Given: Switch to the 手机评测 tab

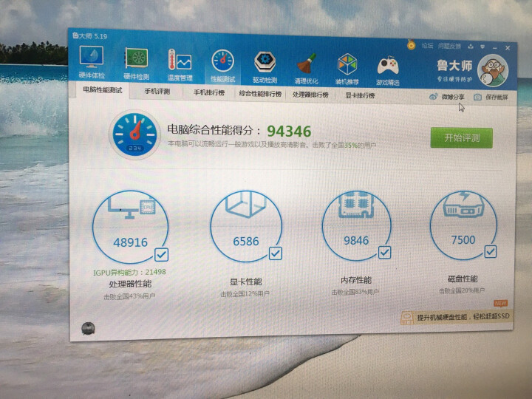Looking at the screenshot, I should pyautogui.click(x=157, y=92).
